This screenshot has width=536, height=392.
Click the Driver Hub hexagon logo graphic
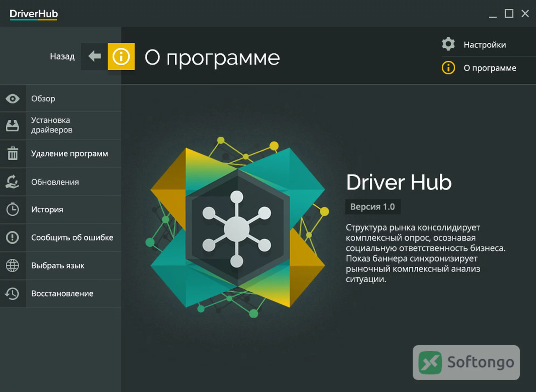[x=237, y=227]
